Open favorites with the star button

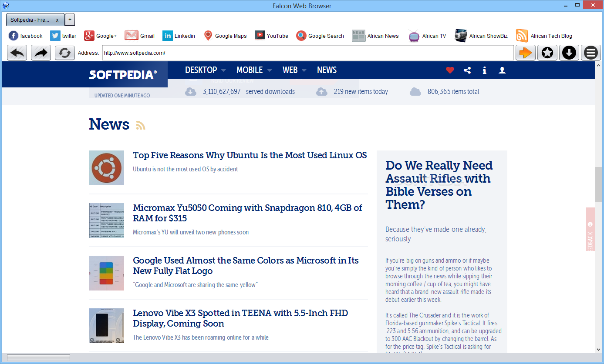point(547,53)
